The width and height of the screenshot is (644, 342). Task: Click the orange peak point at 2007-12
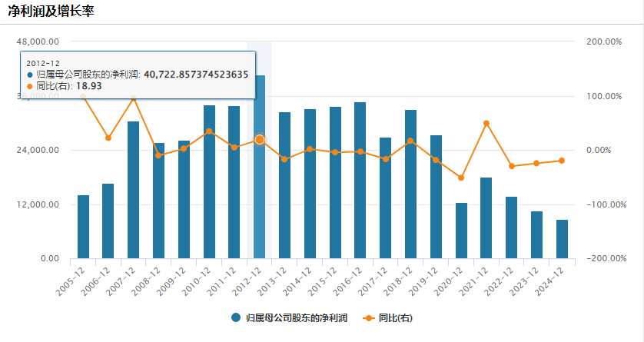click(x=134, y=98)
